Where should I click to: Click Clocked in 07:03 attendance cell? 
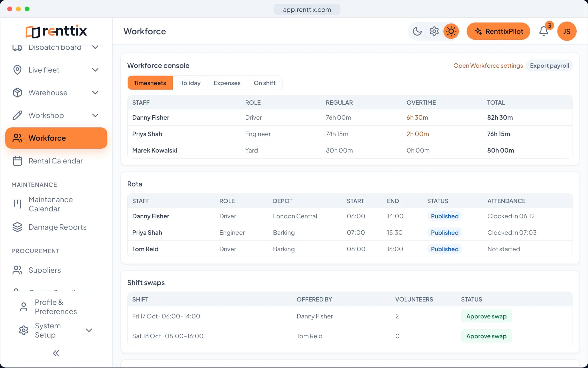(x=512, y=232)
